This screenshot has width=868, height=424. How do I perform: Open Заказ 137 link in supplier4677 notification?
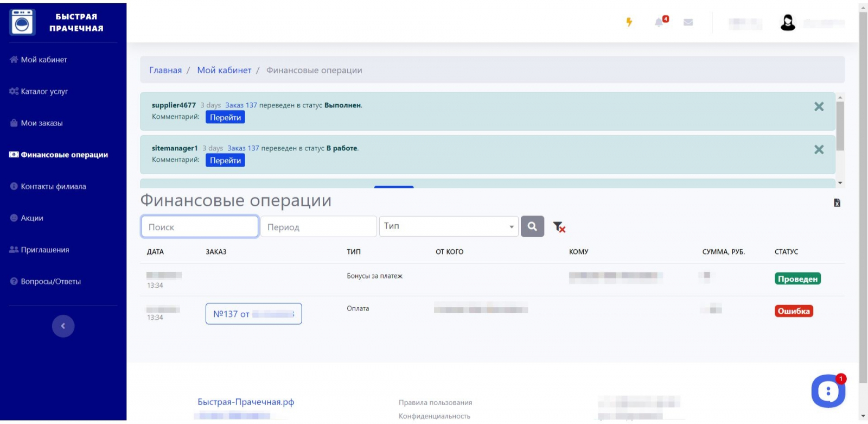click(x=241, y=105)
